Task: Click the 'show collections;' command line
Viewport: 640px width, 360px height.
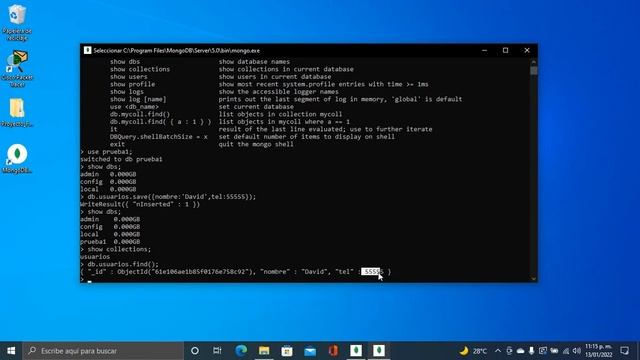Action: click(119, 249)
